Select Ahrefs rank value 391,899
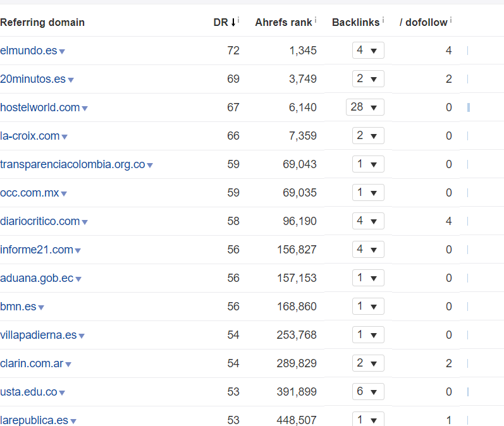This screenshot has width=504, height=426. [x=297, y=392]
